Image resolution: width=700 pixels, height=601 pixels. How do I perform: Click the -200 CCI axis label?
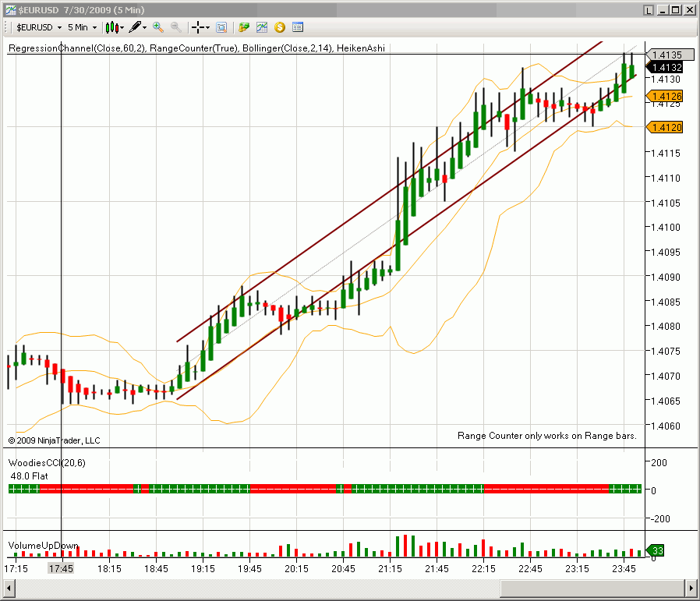(660, 519)
